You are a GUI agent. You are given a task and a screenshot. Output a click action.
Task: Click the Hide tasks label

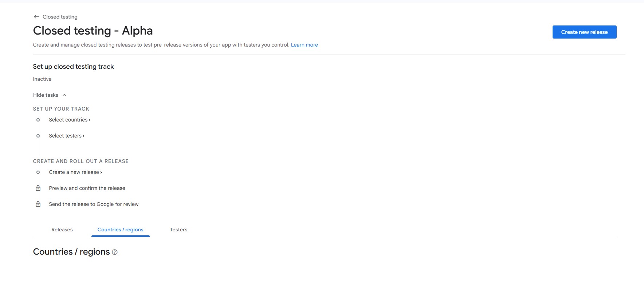click(46, 95)
